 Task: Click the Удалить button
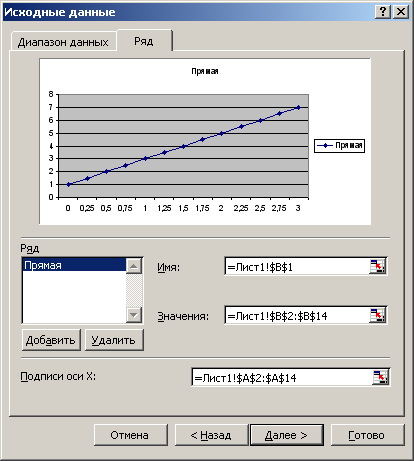114,340
